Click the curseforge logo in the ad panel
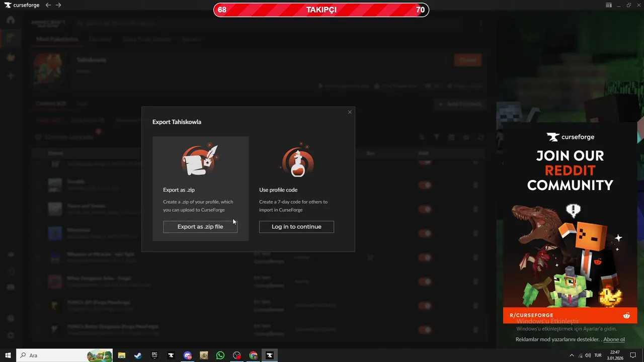This screenshot has height=362, width=644. click(x=570, y=137)
